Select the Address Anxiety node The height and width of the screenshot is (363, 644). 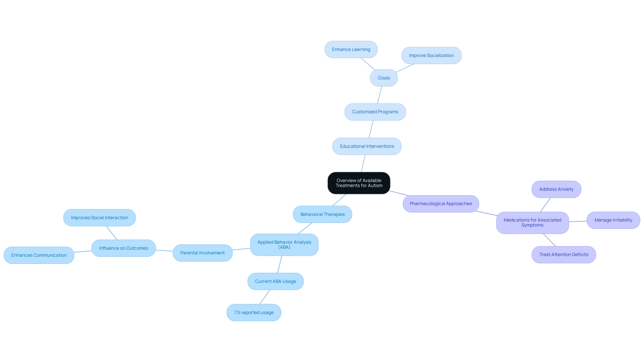click(556, 189)
